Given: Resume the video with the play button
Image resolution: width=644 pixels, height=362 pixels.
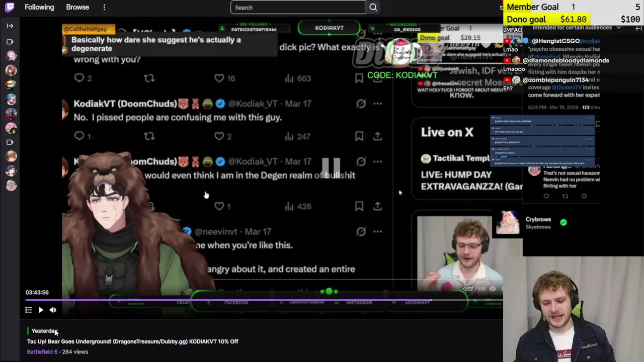Looking at the screenshot, I should tap(41, 310).
